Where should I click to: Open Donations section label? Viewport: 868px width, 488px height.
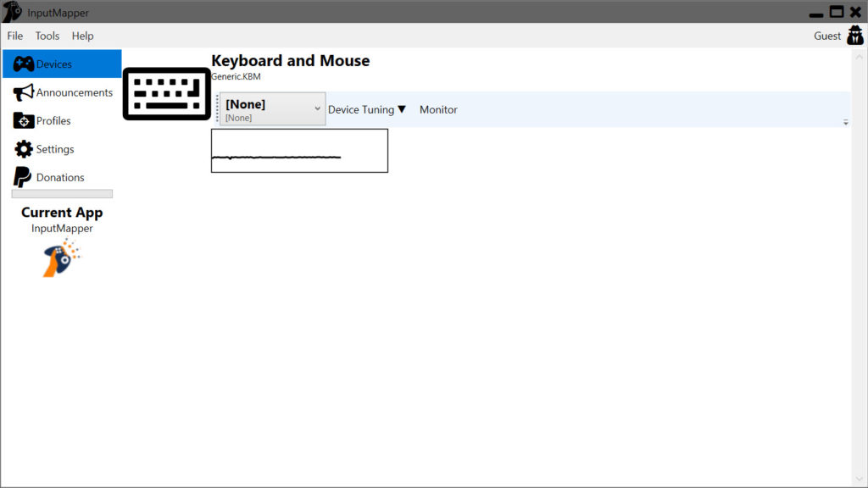point(60,177)
